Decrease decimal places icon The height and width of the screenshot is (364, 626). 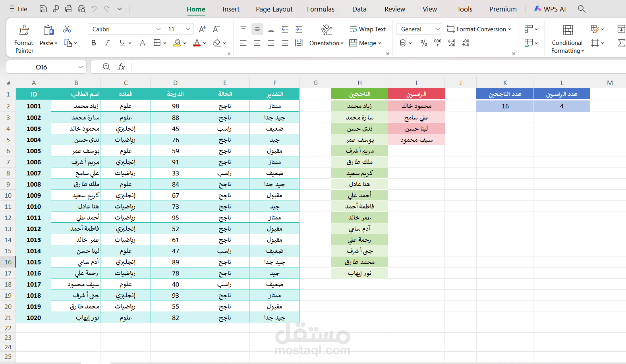click(466, 43)
